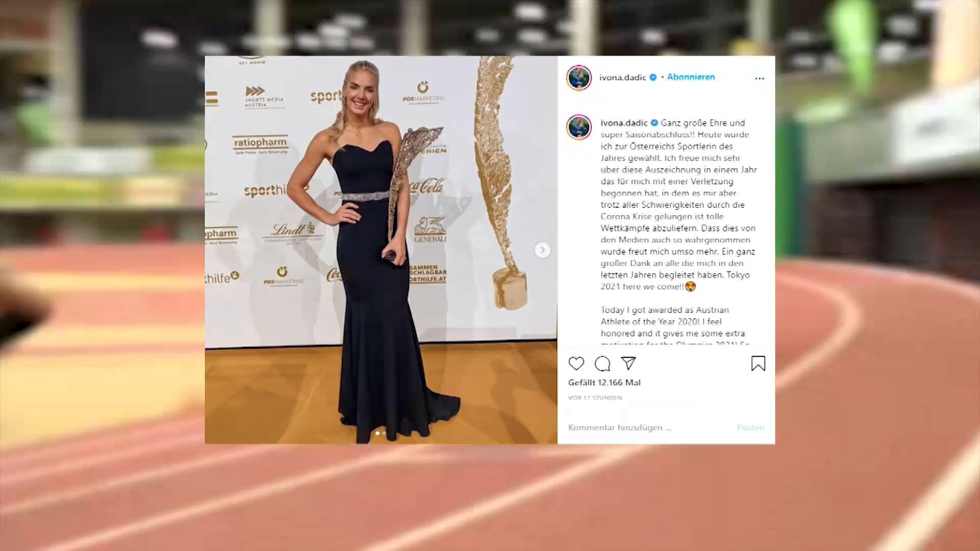Select the second carousel dot indicator
This screenshot has width=980, height=551.
click(x=384, y=433)
